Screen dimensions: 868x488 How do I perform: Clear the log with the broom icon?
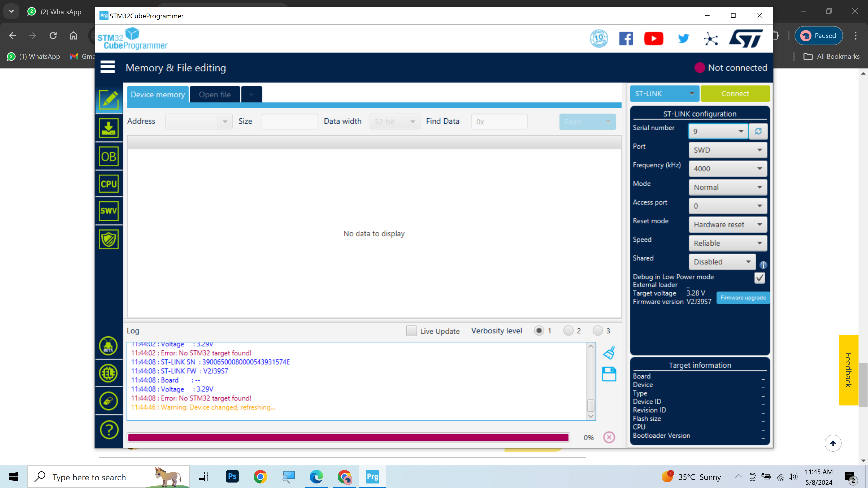(609, 353)
